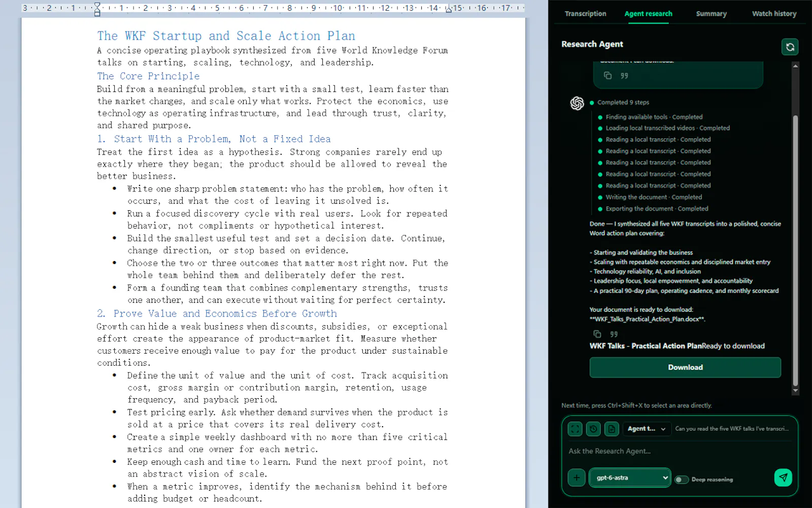Click 'Exporting the document - Completed' step
The width and height of the screenshot is (812, 508).
(657, 209)
